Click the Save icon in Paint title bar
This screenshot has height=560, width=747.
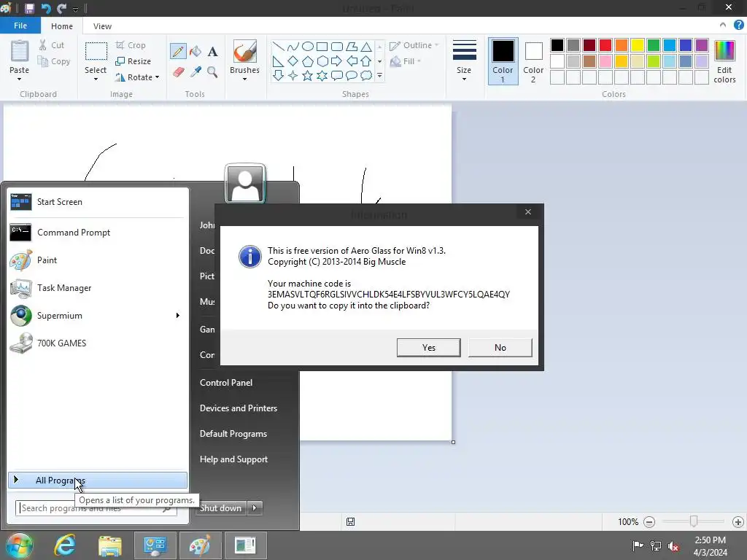[x=29, y=8]
